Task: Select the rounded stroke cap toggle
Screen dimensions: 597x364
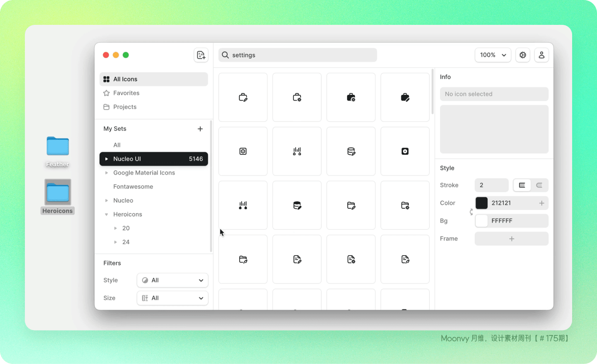Action: click(539, 185)
